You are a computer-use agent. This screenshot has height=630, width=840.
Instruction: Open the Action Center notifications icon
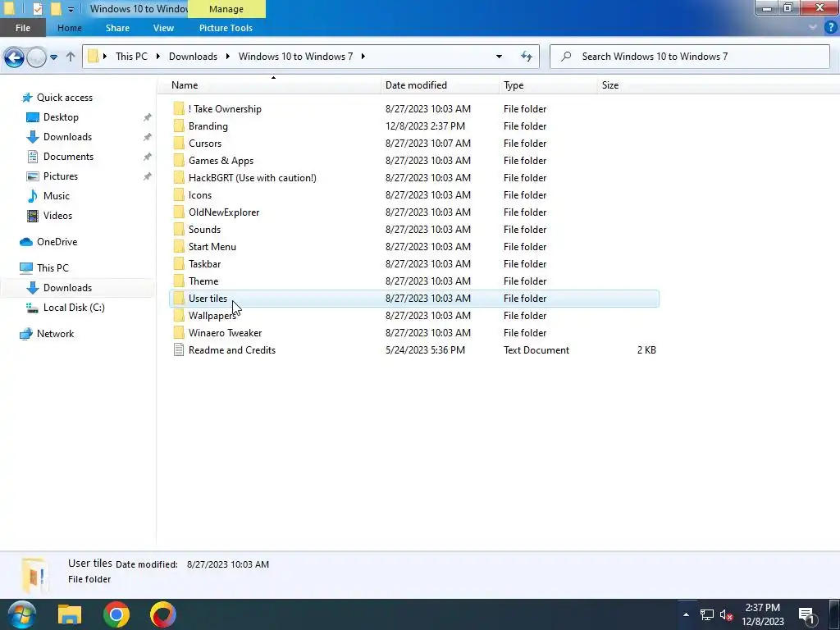point(807,615)
